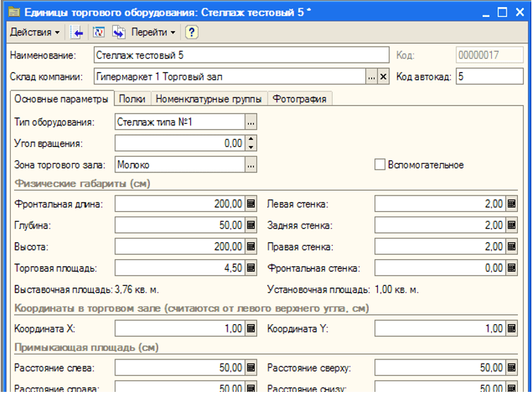Open calculator for Фронтальная длина

point(251,204)
